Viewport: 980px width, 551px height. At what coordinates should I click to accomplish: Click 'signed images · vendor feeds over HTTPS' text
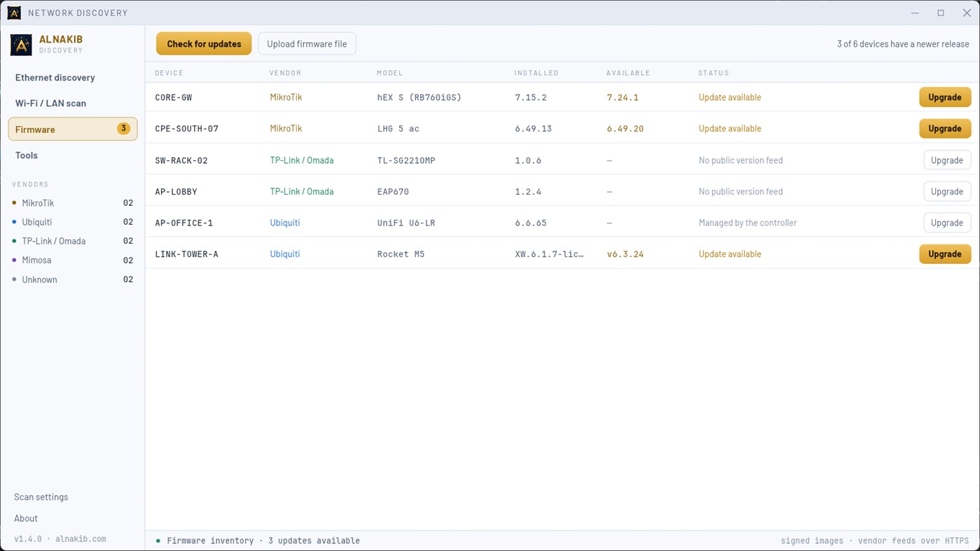pos(875,540)
